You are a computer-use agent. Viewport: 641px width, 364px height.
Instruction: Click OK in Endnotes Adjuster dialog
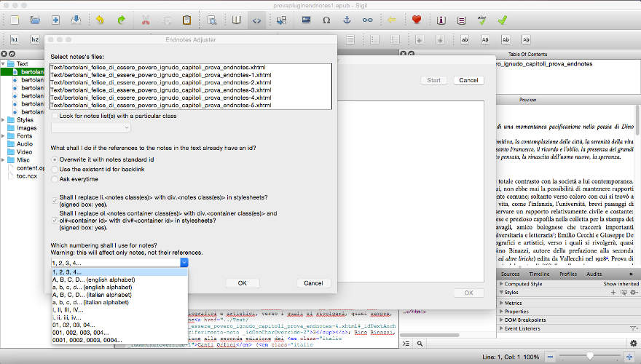[243, 283]
